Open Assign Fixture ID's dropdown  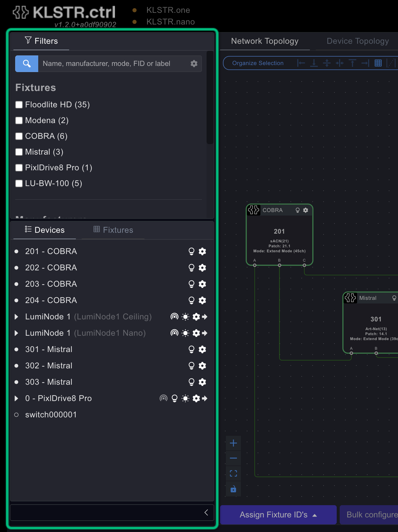[x=278, y=515]
